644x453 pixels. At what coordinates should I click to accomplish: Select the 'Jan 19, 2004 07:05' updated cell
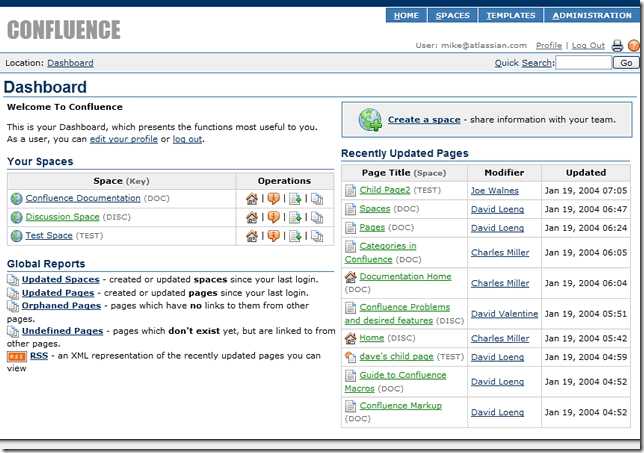(x=586, y=191)
